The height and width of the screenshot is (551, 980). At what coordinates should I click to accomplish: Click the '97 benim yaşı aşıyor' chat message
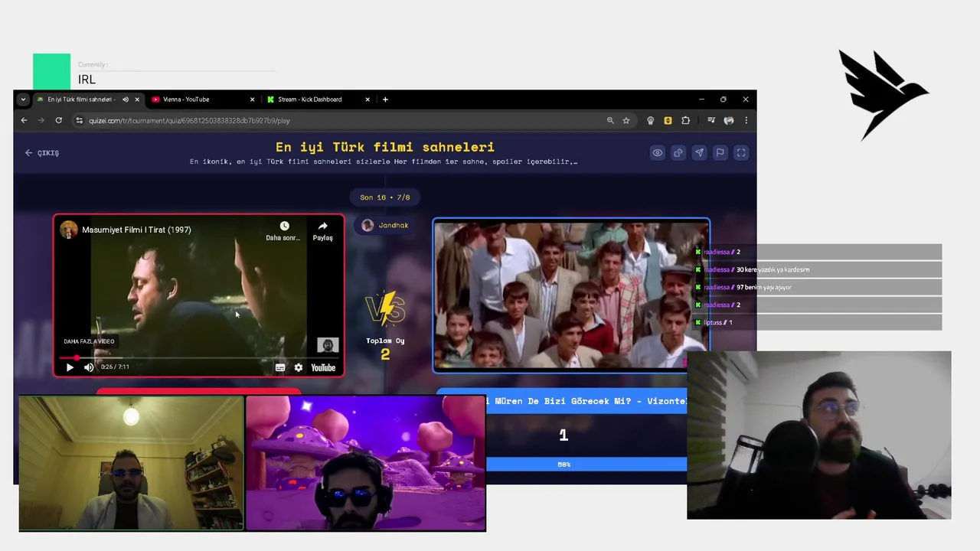tap(764, 287)
